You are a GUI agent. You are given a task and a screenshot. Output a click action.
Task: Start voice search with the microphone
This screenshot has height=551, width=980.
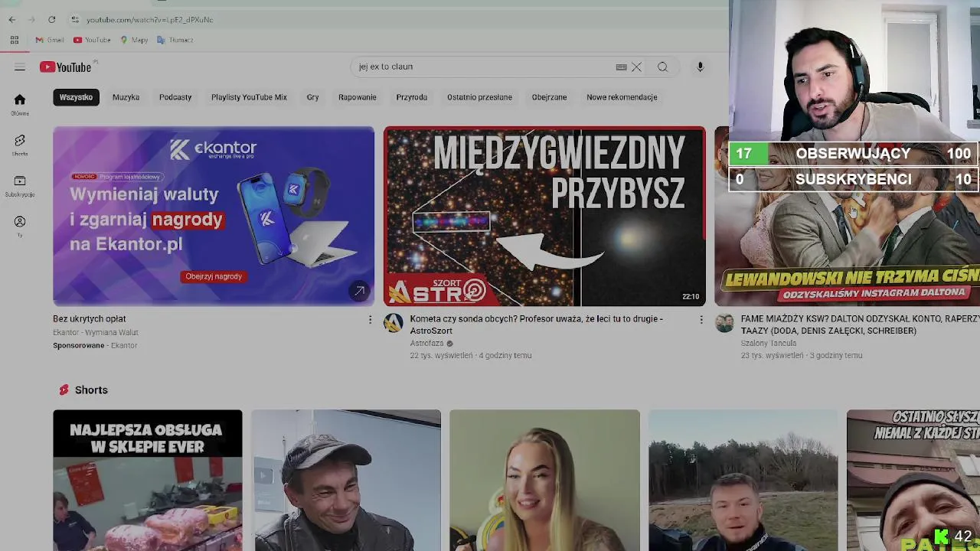pyautogui.click(x=700, y=67)
